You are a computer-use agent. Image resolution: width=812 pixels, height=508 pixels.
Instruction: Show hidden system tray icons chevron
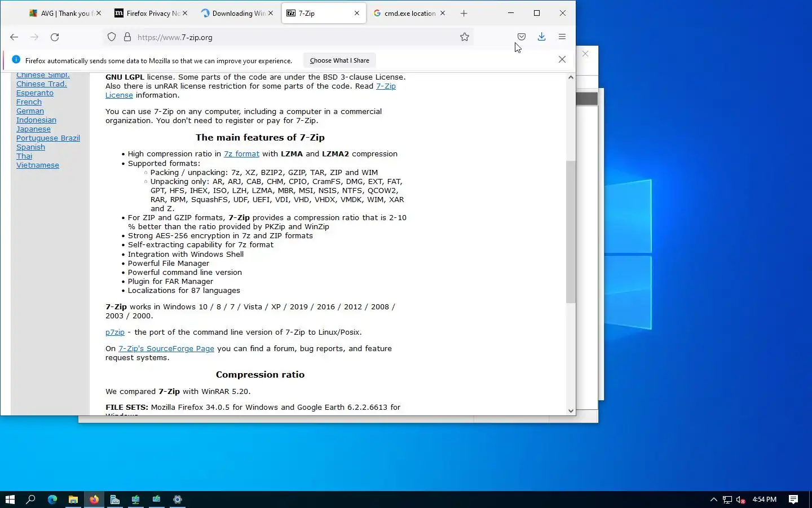pos(713,500)
